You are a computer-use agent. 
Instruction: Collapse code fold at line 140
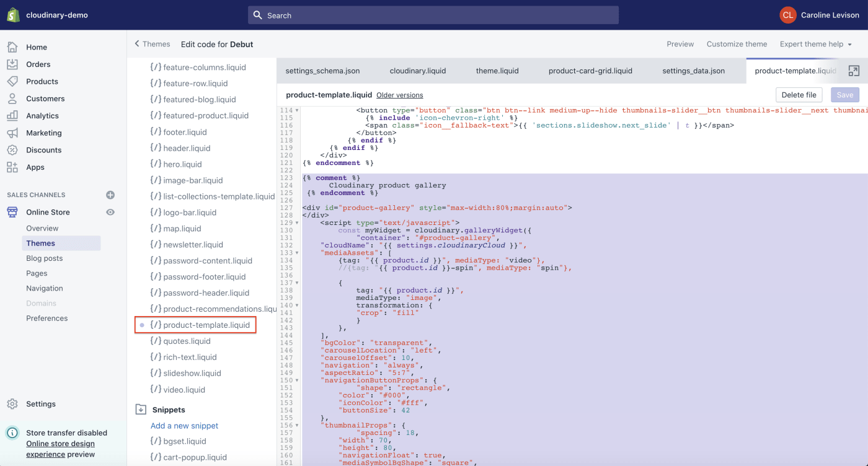pos(297,305)
